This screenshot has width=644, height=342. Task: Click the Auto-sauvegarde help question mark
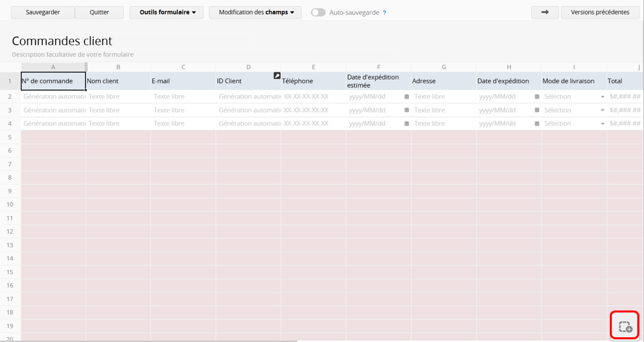(384, 13)
